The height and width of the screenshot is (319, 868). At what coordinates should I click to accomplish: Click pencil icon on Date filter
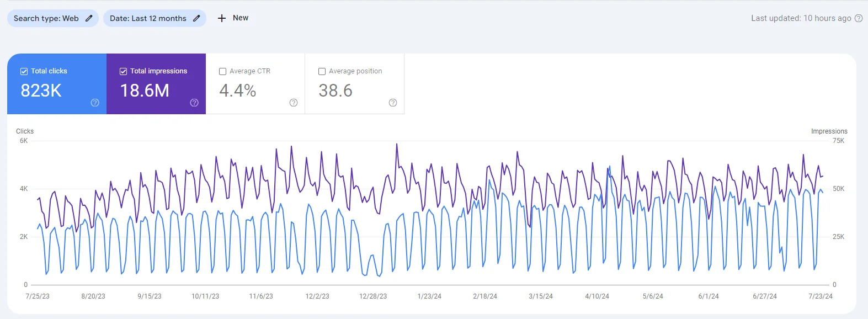click(x=196, y=18)
